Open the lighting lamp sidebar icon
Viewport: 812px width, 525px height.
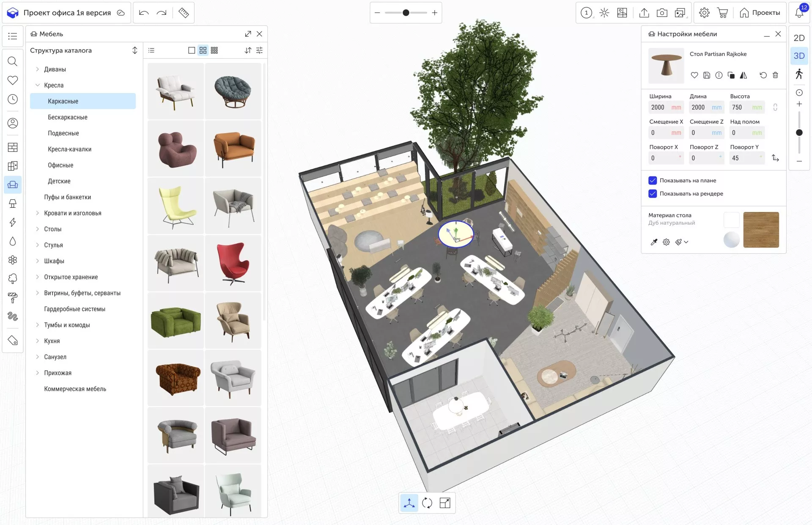[x=13, y=203]
